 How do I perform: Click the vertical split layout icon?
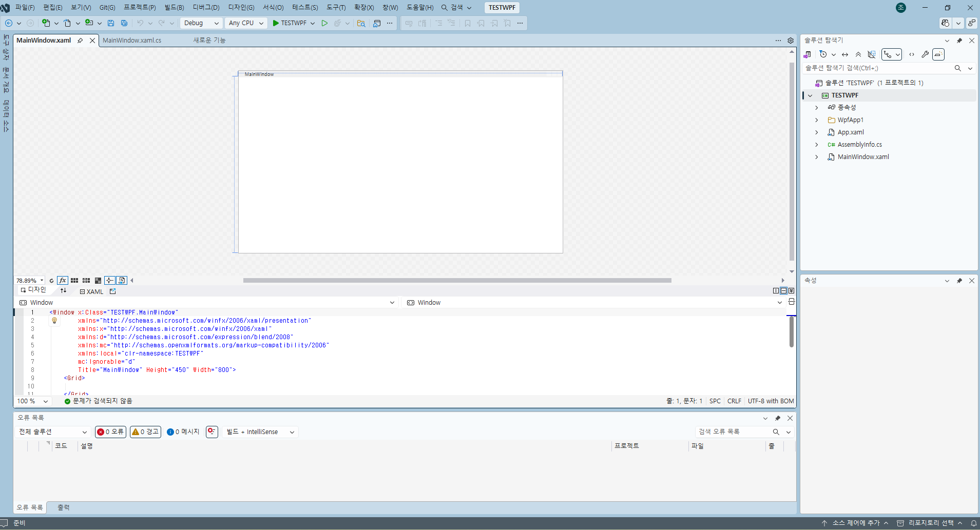coord(776,291)
